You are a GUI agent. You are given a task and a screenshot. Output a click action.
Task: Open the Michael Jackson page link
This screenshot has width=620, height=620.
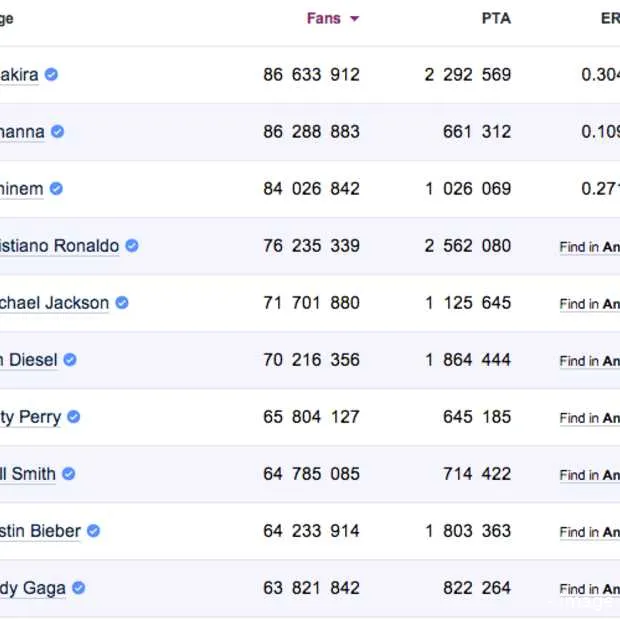54,303
